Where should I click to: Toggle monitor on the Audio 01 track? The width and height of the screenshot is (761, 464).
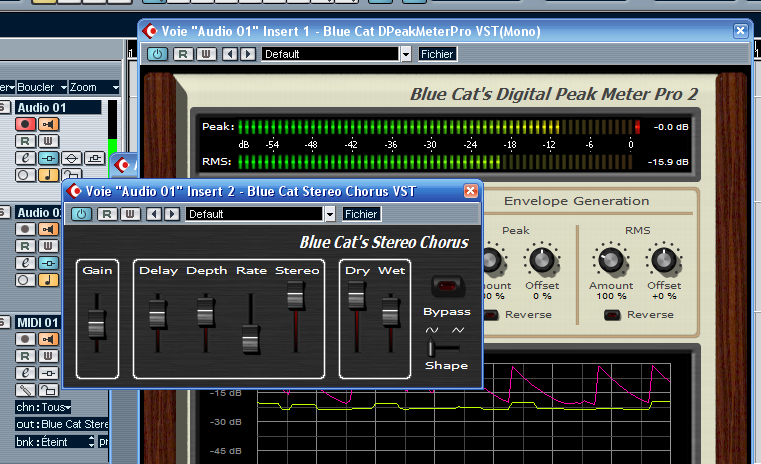49,124
